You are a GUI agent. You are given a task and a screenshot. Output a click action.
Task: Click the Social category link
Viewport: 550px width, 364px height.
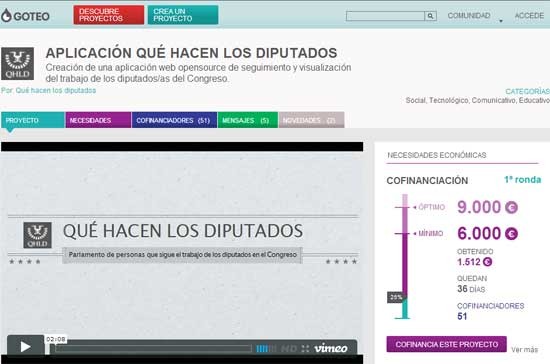click(x=416, y=100)
